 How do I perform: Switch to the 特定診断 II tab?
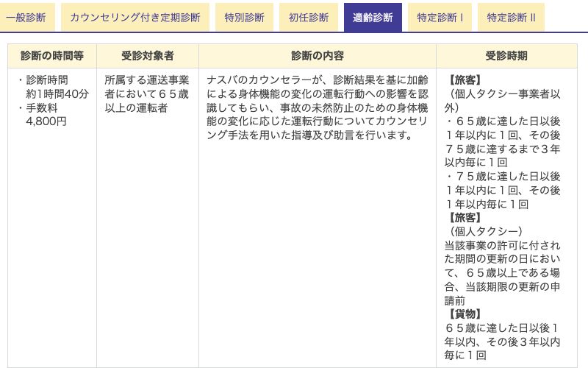(x=511, y=17)
